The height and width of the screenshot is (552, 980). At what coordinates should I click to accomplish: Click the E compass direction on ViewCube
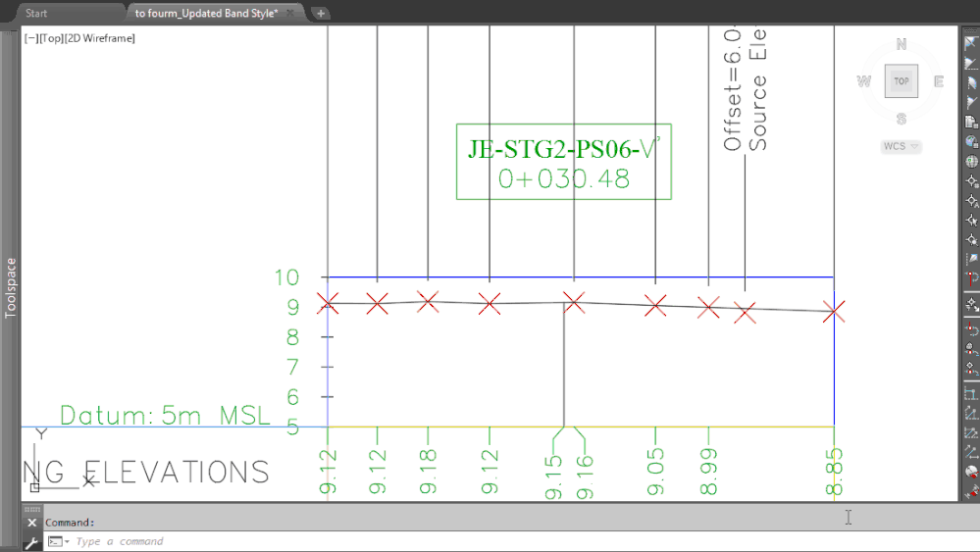[x=939, y=81]
